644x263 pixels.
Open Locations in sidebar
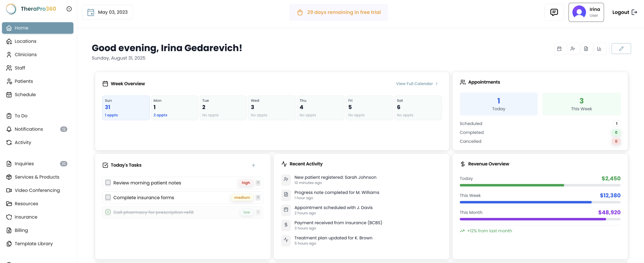(38, 41)
